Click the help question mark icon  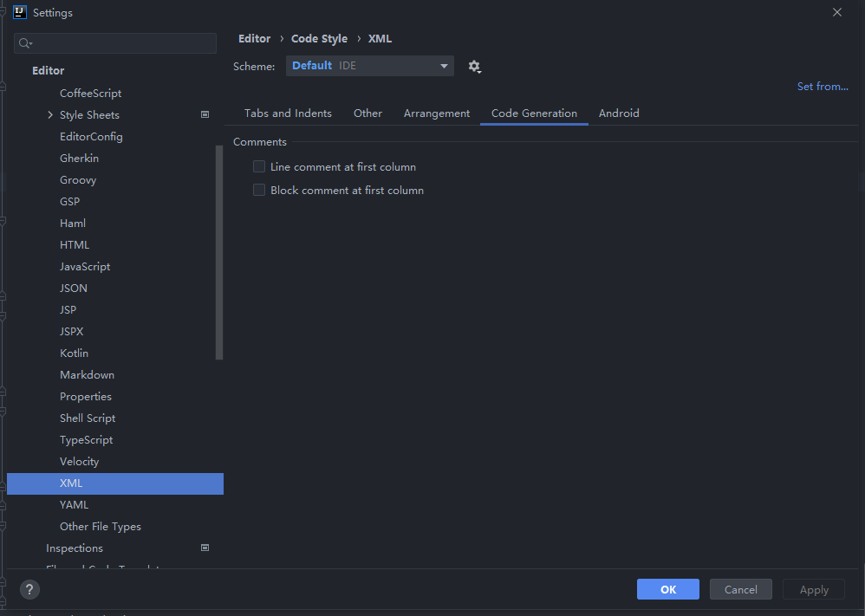click(x=29, y=590)
